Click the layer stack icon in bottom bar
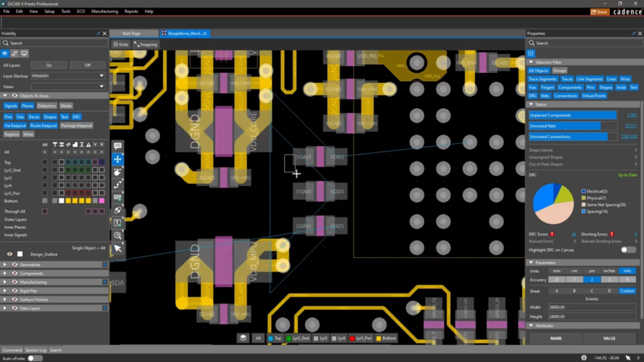This screenshot has width=644, height=362. [243, 338]
